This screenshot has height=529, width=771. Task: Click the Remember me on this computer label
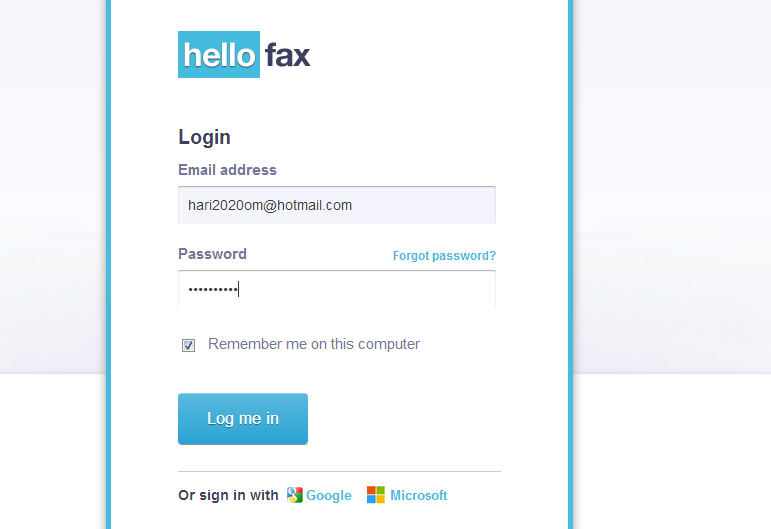pos(314,344)
